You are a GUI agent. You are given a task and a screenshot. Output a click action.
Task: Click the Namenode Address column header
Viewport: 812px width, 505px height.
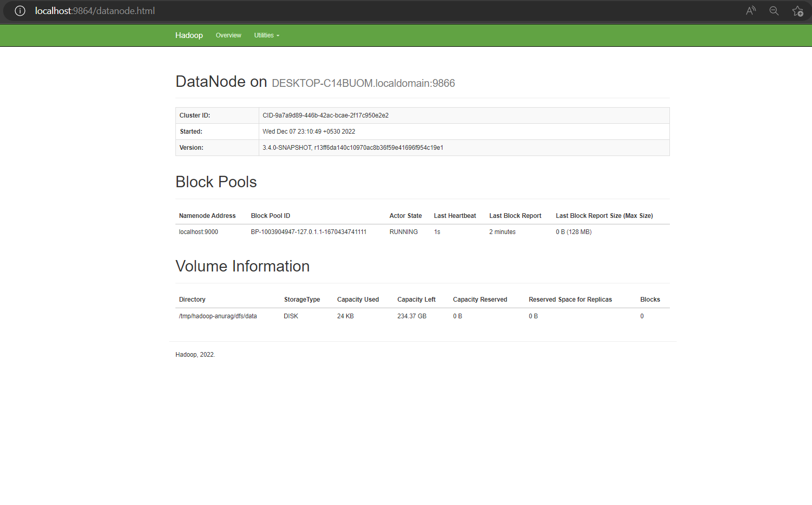207,216
